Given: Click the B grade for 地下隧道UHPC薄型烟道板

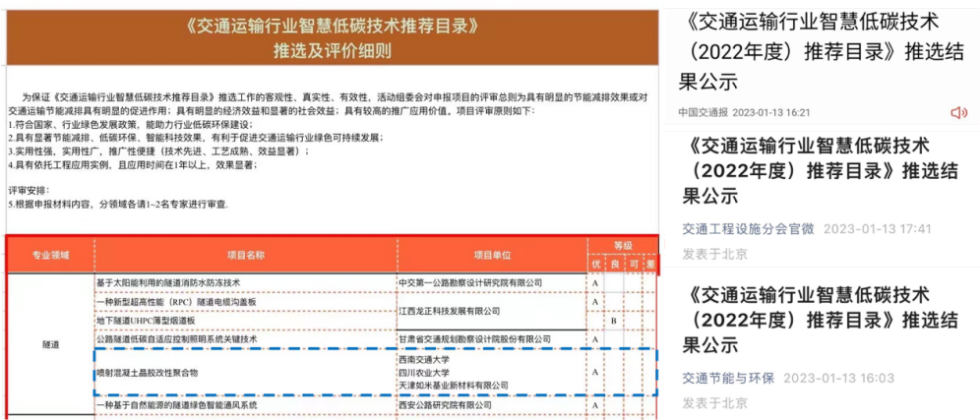Looking at the screenshot, I should click(x=614, y=321).
